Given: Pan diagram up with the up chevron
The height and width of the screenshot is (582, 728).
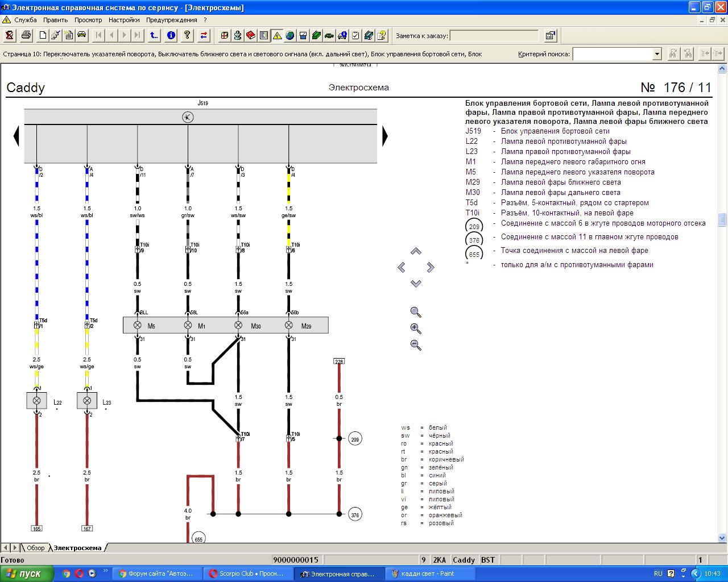Looking at the screenshot, I should point(416,251).
